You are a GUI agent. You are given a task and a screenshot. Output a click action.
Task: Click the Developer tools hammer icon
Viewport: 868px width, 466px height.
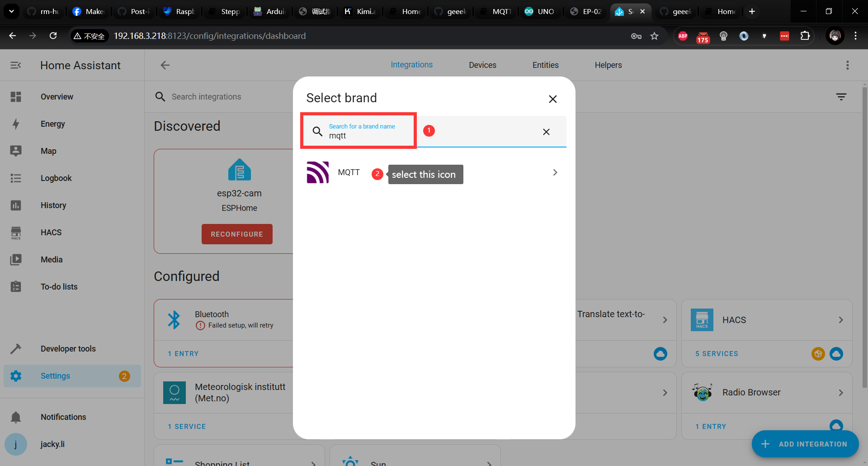(x=16, y=349)
